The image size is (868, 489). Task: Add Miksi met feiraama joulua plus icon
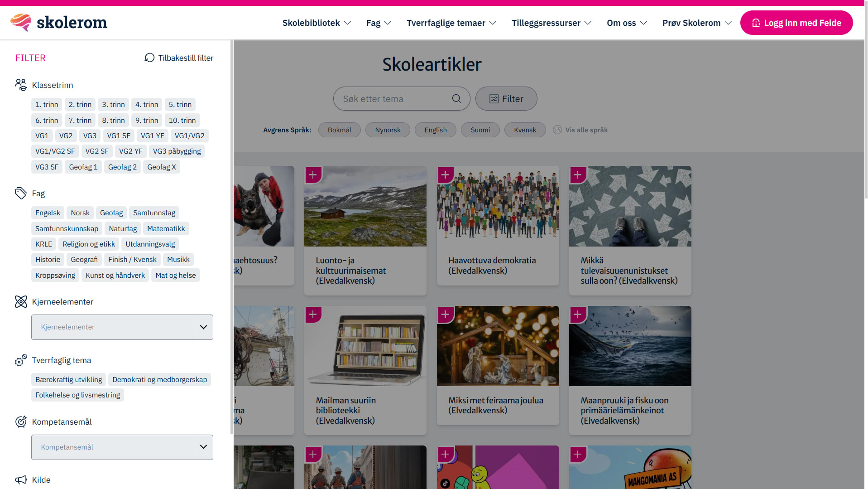coord(446,314)
